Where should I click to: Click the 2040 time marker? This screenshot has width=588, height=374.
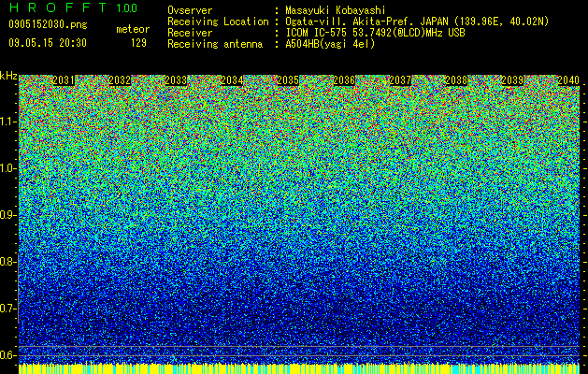568,80
